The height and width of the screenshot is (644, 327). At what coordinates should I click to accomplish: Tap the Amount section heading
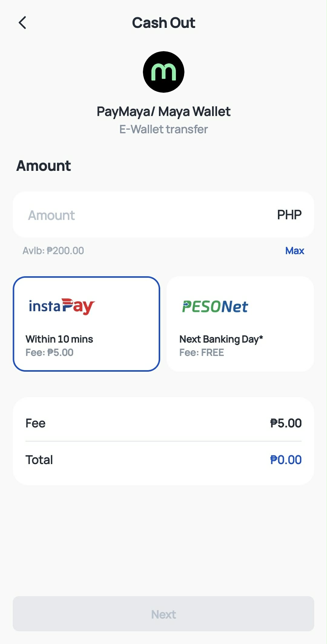(x=44, y=166)
